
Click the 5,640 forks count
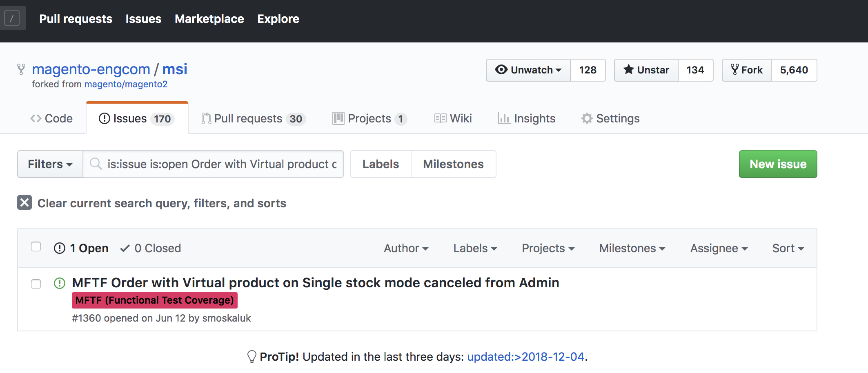(x=794, y=70)
